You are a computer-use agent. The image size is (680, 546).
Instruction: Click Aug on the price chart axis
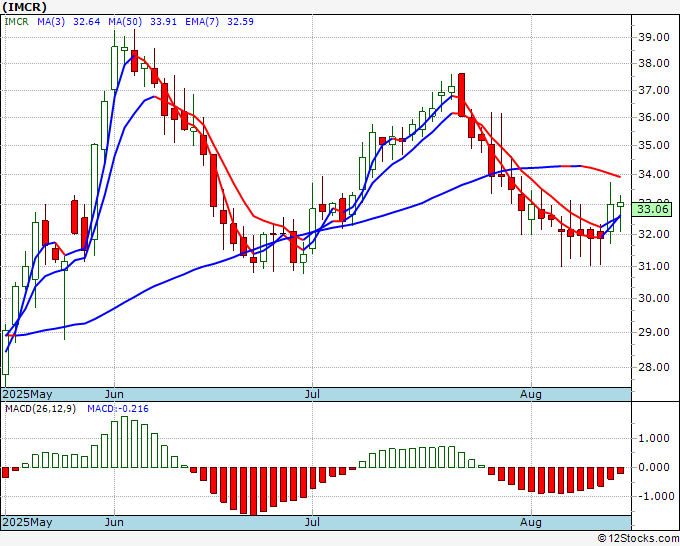[x=531, y=394]
